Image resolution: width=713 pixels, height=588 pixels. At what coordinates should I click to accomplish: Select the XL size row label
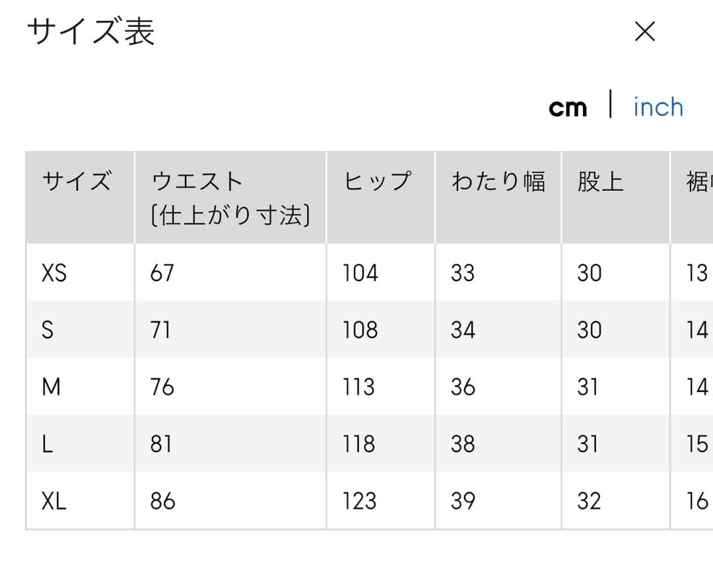click(x=54, y=502)
